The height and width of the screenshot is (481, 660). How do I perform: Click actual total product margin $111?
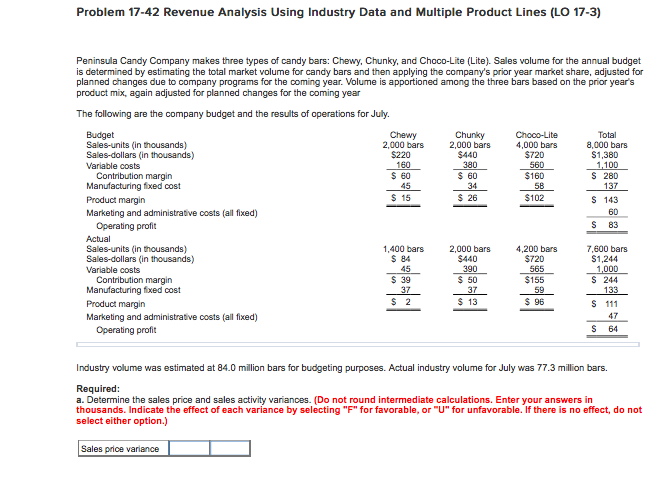click(x=604, y=304)
